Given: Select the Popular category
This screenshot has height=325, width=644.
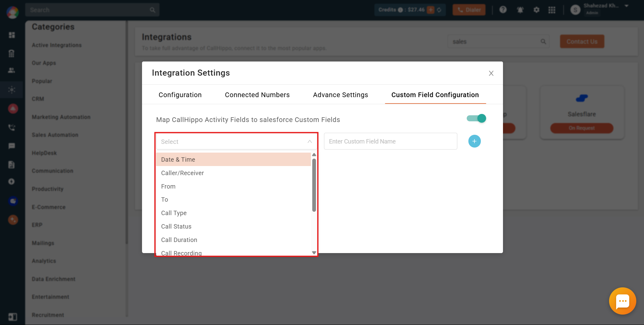Looking at the screenshot, I should (x=42, y=81).
